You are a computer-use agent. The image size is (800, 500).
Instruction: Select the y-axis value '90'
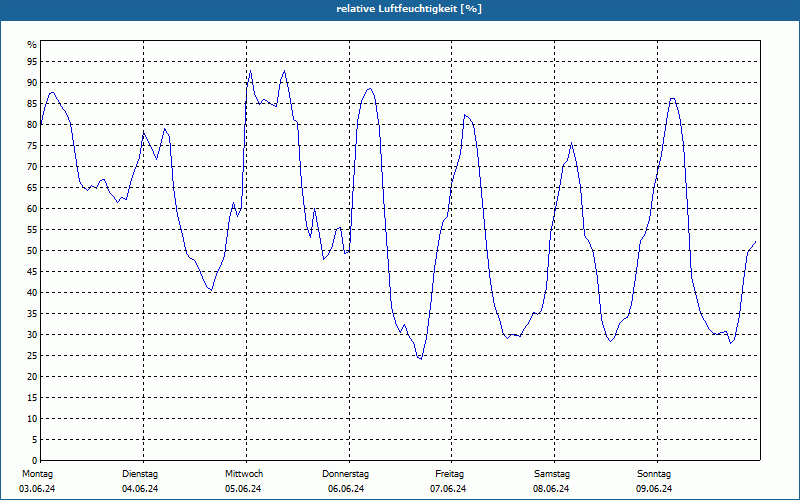click(32, 83)
